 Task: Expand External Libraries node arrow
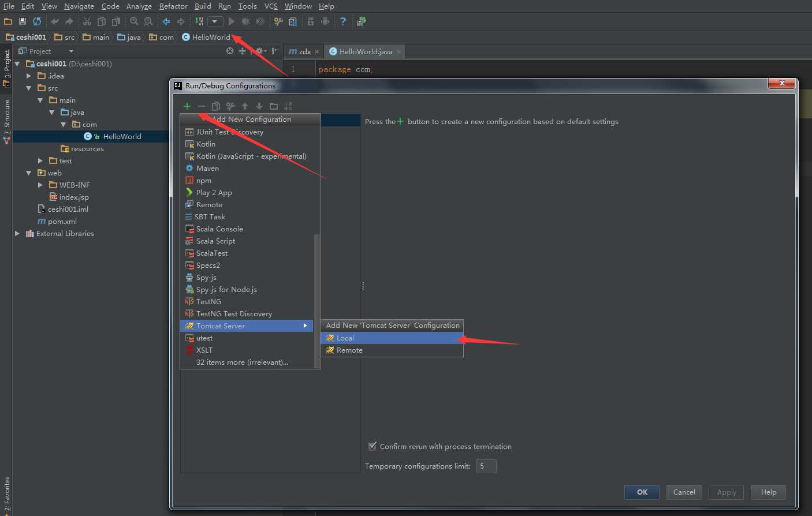click(x=17, y=233)
